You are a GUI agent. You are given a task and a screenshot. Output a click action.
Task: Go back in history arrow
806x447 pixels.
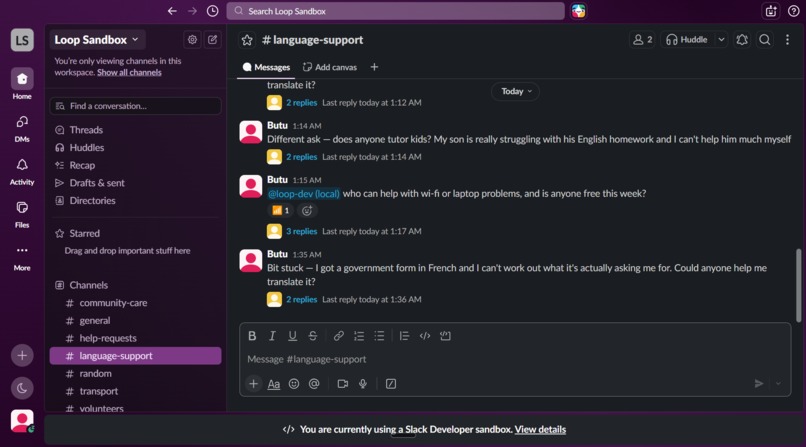click(x=172, y=11)
